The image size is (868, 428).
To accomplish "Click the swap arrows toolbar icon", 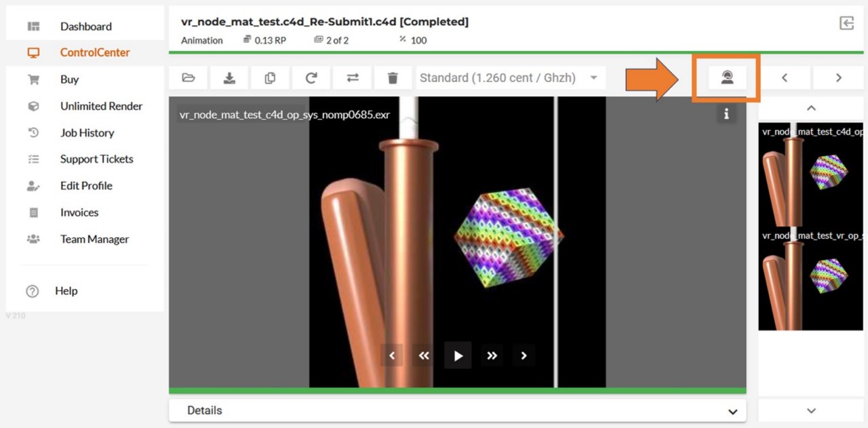I will pyautogui.click(x=353, y=78).
